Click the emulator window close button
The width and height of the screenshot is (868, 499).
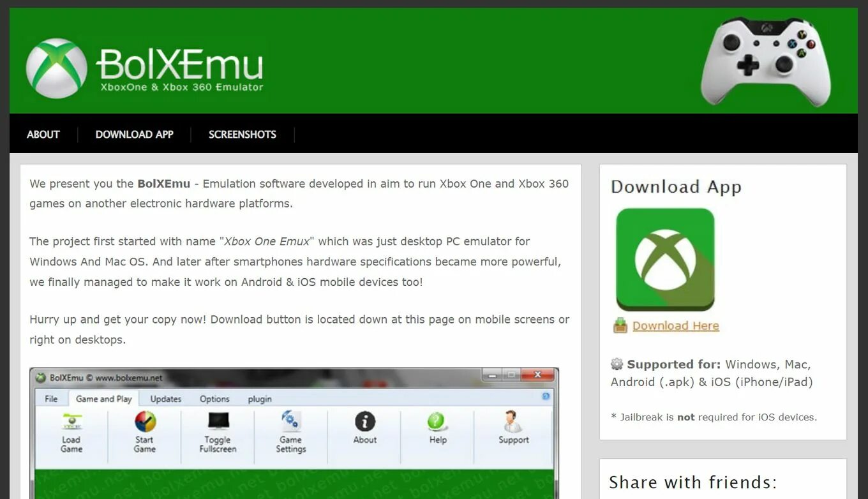point(537,375)
